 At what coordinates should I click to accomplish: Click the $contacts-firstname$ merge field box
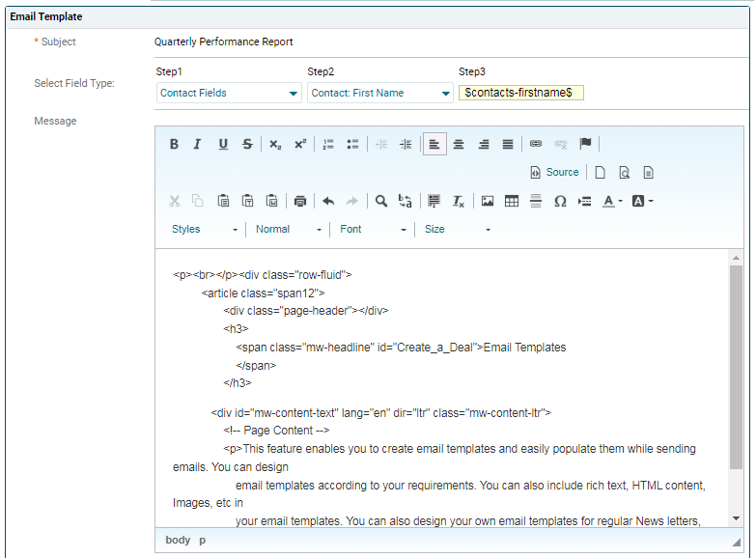[520, 93]
